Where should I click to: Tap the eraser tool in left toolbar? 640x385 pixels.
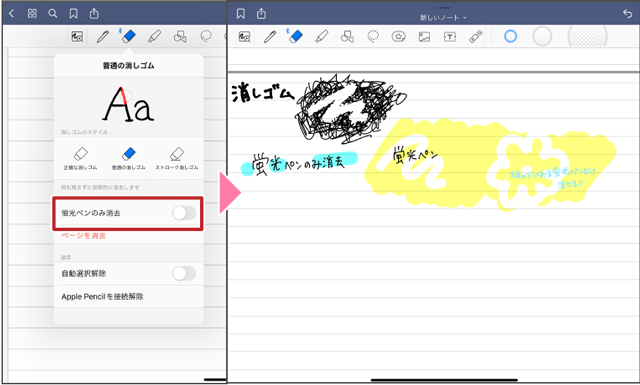(x=128, y=36)
